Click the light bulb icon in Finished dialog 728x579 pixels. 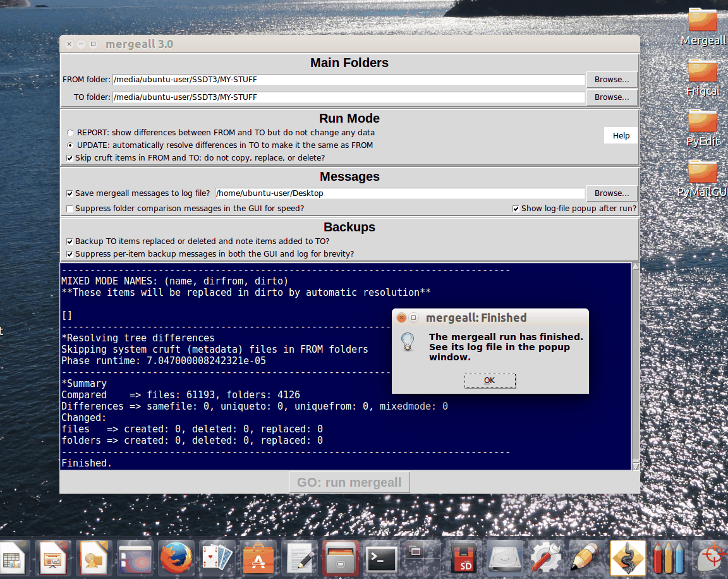[x=408, y=341]
